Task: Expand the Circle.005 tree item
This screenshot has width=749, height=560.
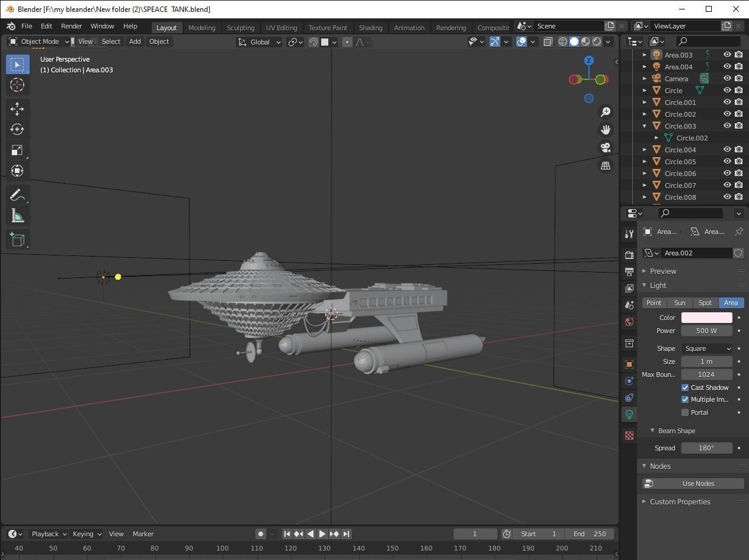Action: [x=645, y=161]
